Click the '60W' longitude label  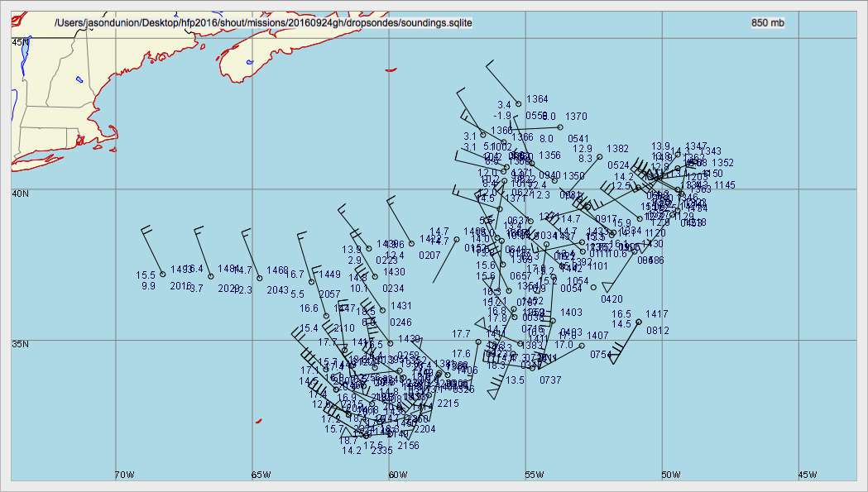point(397,475)
